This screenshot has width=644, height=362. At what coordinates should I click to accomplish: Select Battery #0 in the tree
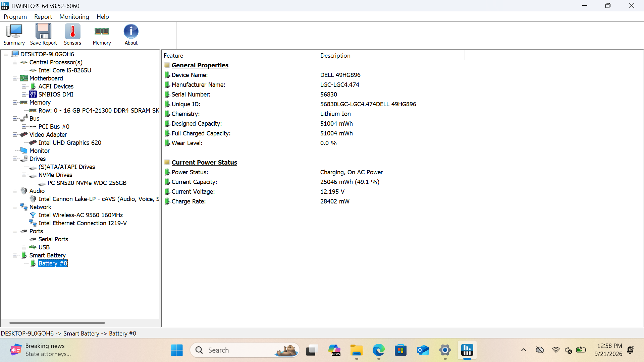(x=53, y=263)
